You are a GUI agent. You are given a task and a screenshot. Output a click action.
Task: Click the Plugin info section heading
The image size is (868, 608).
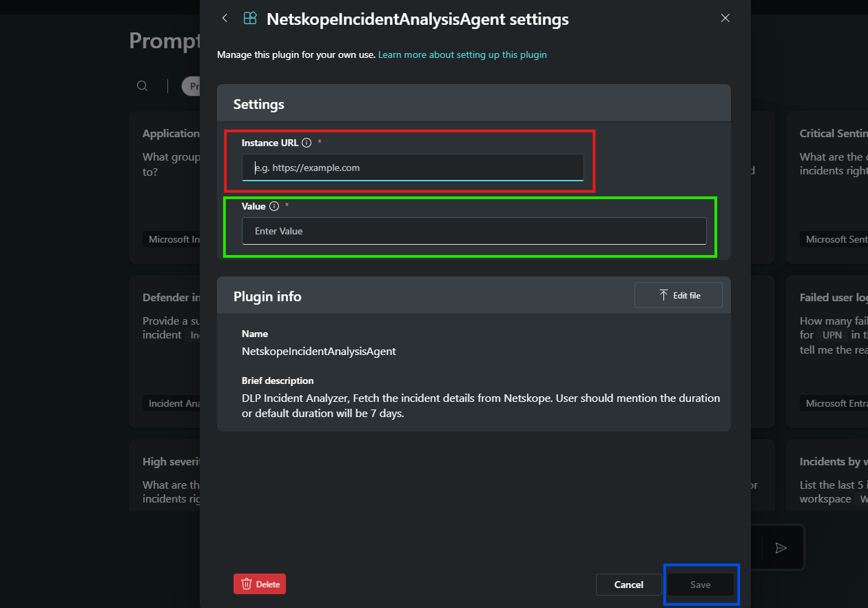pyautogui.click(x=267, y=296)
